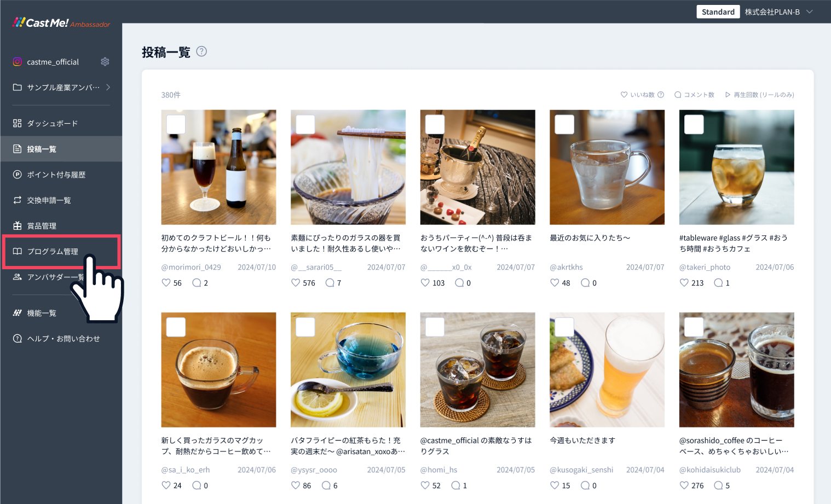
Task: Click the いいね数 info question icon
Action: (x=661, y=95)
